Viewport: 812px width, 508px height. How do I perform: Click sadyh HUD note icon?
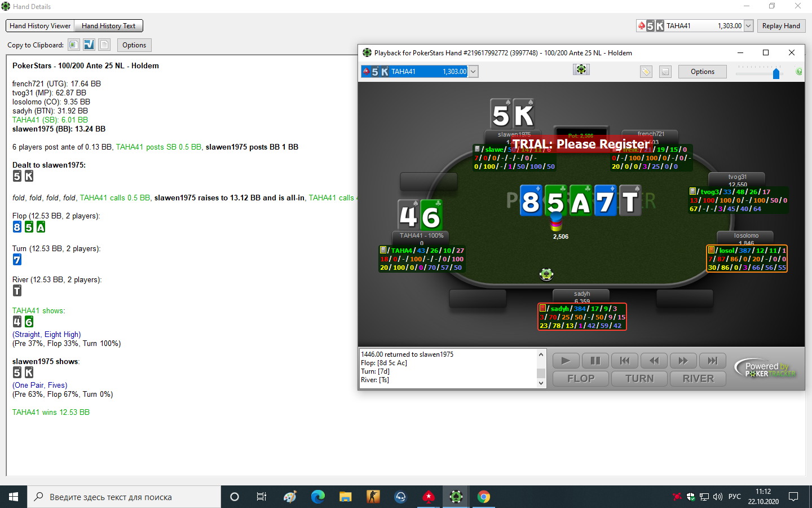click(543, 308)
